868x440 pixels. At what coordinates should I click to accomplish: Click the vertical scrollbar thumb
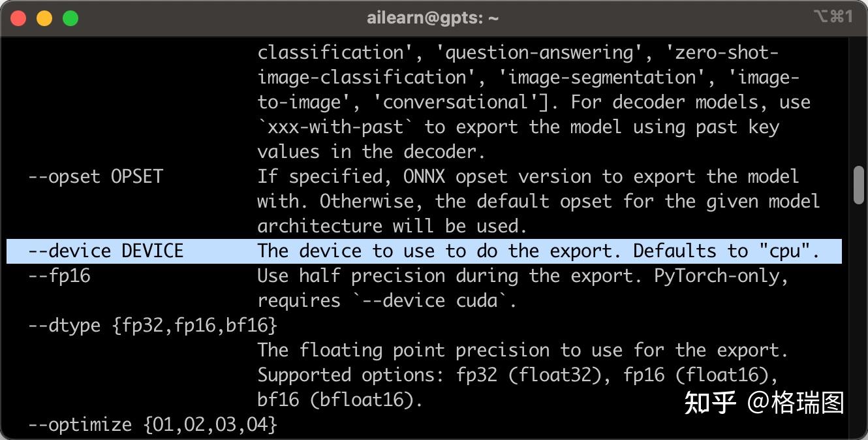click(859, 185)
